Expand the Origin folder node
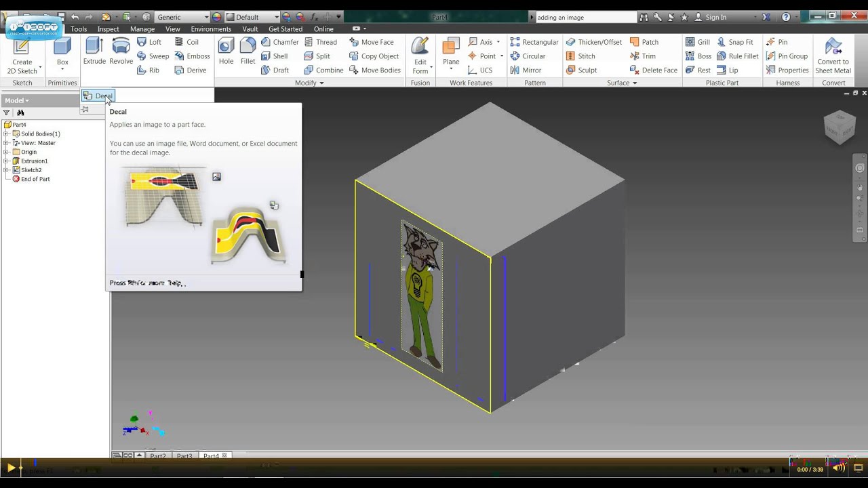868x488 pixels. (x=7, y=152)
